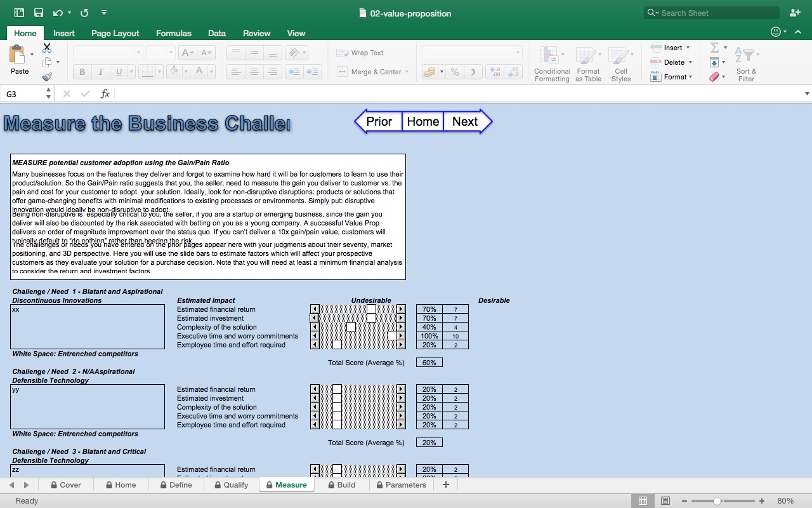This screenshot has width=812, height=508.
Task: Toggle italic formatting
Action: pos(100,72)
